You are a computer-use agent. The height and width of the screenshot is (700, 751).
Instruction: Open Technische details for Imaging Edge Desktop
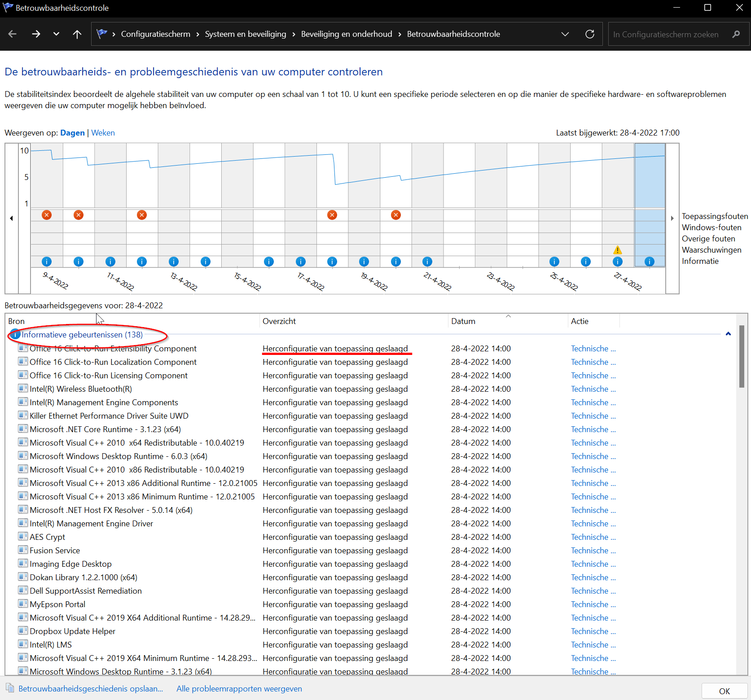[593, 564]
